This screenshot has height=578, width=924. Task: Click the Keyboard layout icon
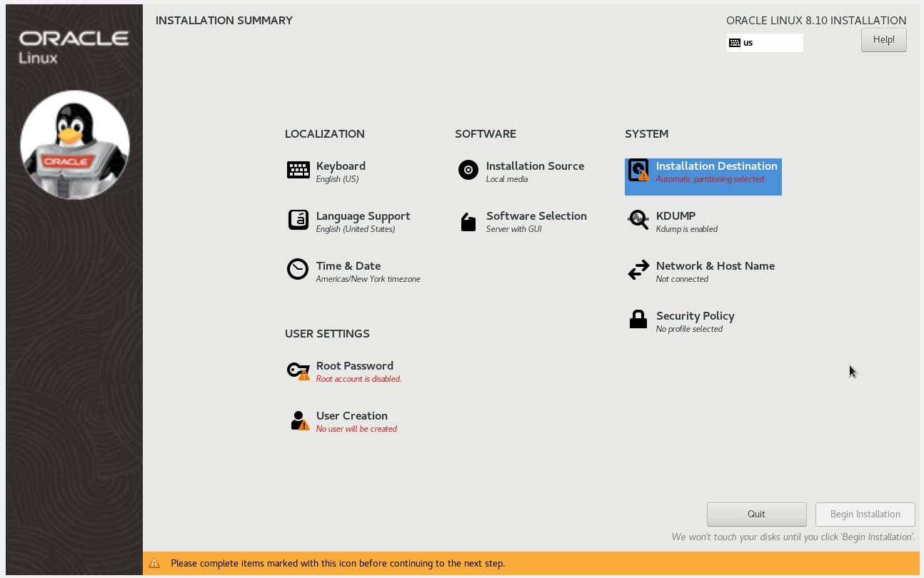click(298, 170)
